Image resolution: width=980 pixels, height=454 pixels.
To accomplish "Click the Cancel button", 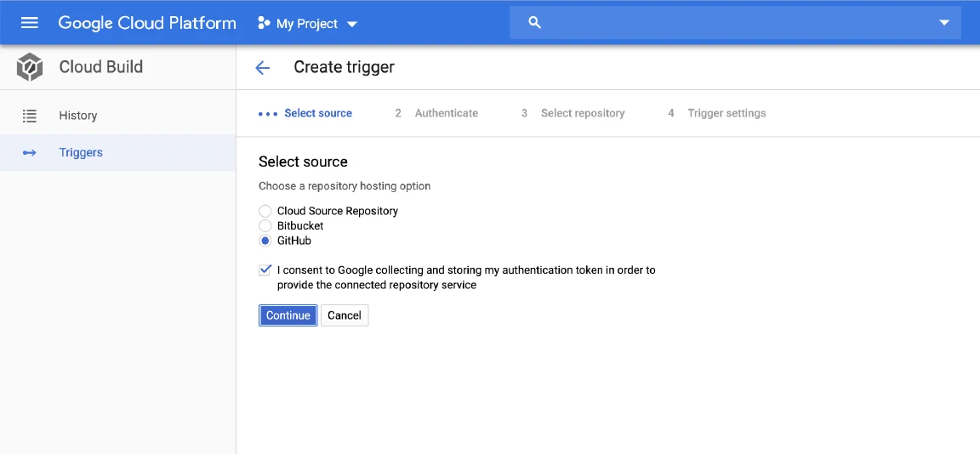I will tap(345, 315).
